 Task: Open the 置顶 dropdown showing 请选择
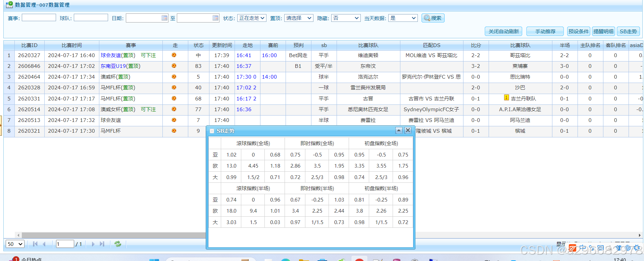click(x=299, y=18)
